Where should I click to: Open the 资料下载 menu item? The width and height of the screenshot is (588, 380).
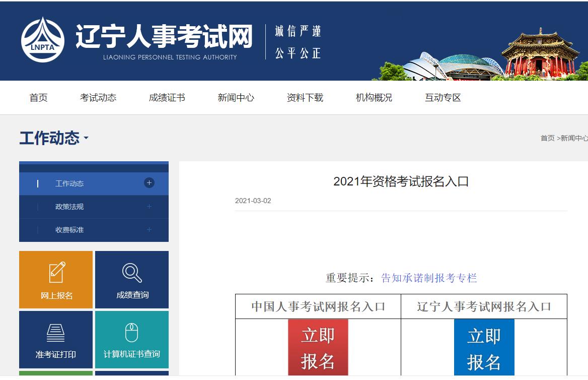click(x=305, y=98)
